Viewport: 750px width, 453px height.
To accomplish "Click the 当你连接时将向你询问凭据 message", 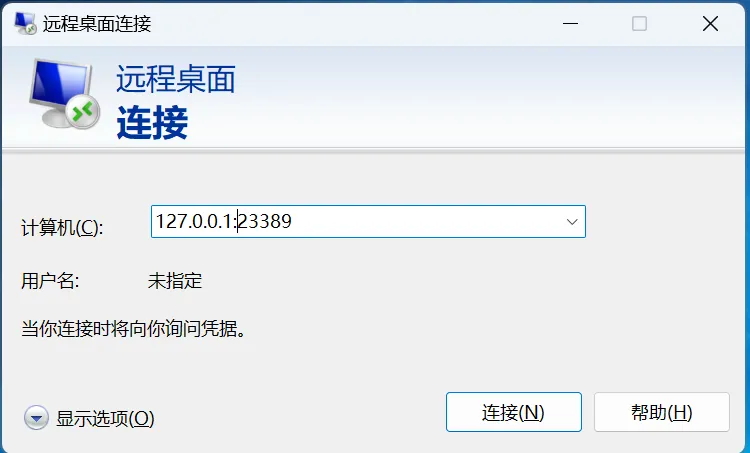I will pos(134,329).
